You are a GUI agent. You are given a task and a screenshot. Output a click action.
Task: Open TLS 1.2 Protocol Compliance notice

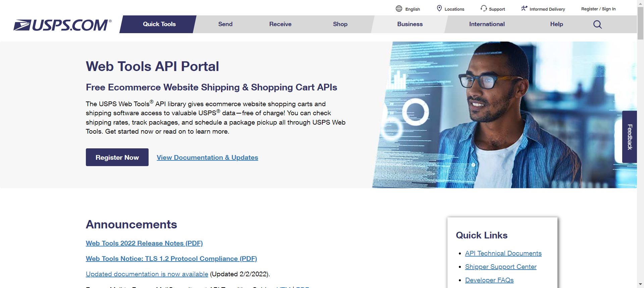tap(171, 259)
